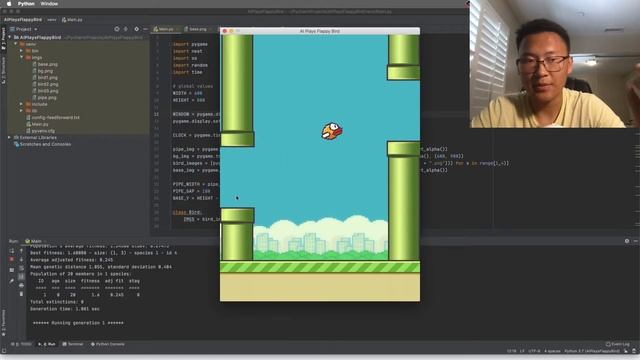This screenshot has height=360, width=640.
Task: Collapse the AIPlaysFlappyBird project root
Action: pyautogui.click(x=10, y=37)
